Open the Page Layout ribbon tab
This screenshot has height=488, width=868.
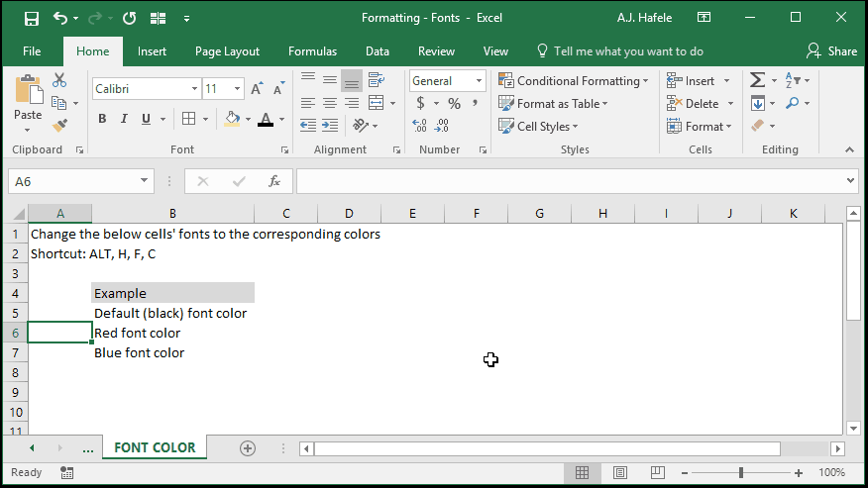(x=227, y=51)
